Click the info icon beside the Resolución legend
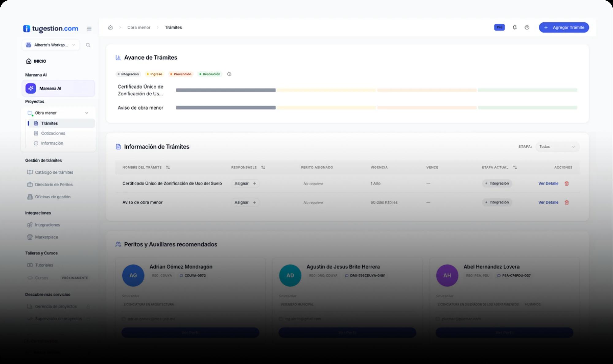The image size is (613, 364). (x=229, y=74)
